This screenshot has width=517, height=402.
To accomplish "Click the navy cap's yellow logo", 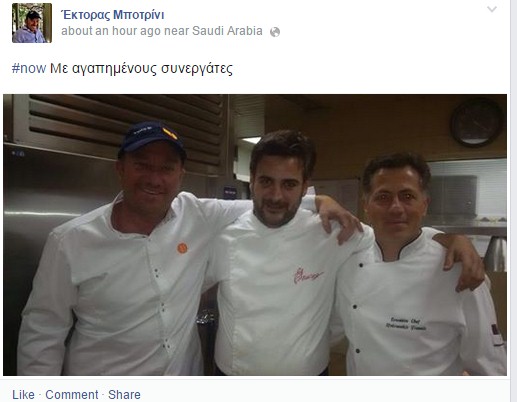I will coord(170,133).
